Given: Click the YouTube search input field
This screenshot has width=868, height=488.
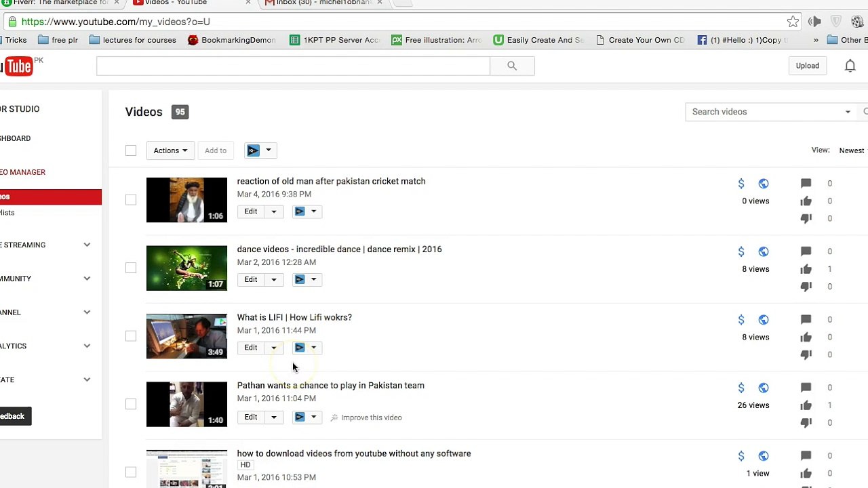Looking at the screenshot, I should point(293,66).
